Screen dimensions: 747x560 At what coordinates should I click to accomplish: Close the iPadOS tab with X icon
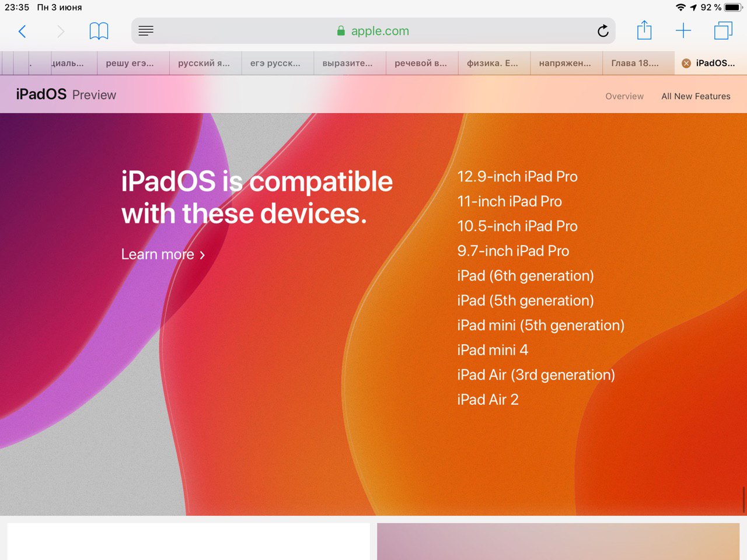[686, 64]
